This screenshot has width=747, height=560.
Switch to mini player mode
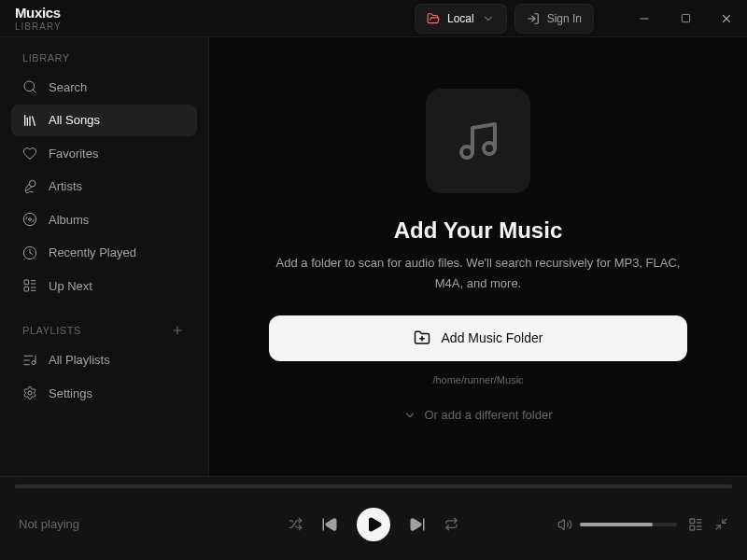click(x=721, y=525)
